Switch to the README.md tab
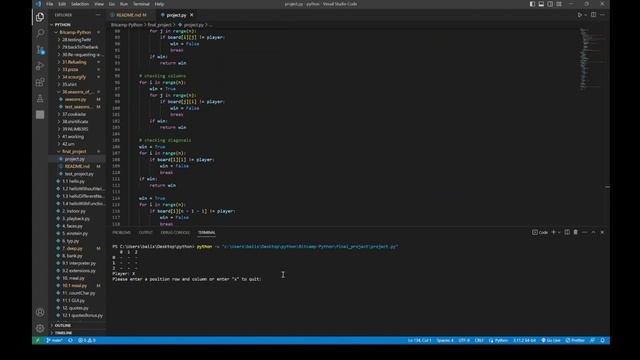The width and height of the screenshot is (640, 360). pos(130,15)
